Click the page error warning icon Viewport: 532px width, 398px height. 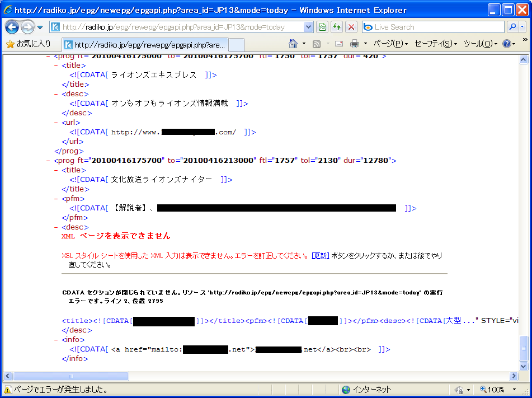point(7,390)
